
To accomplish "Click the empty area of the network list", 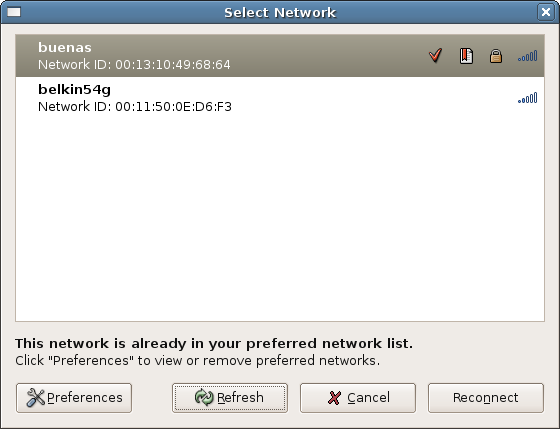I will tap(280, 220).
